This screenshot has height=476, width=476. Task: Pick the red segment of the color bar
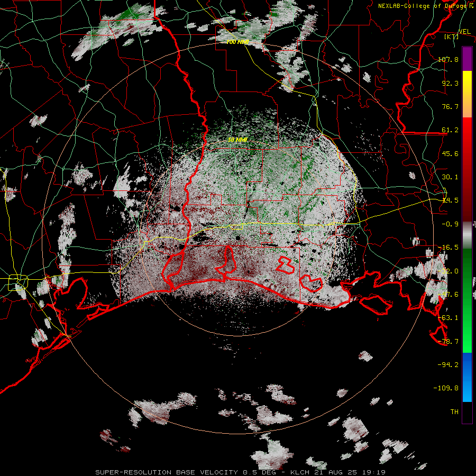click(467, 169)
